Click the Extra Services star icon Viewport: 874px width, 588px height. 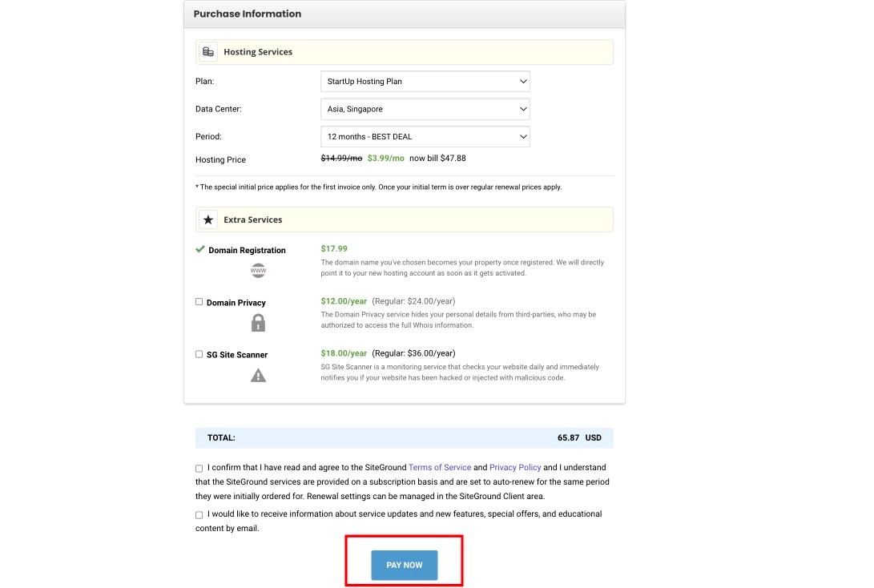(208, 219)
